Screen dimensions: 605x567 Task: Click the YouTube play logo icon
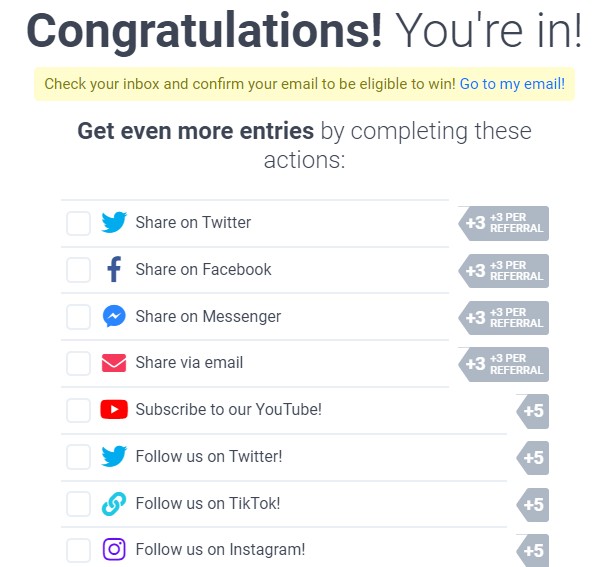click(x=114, y=409)
